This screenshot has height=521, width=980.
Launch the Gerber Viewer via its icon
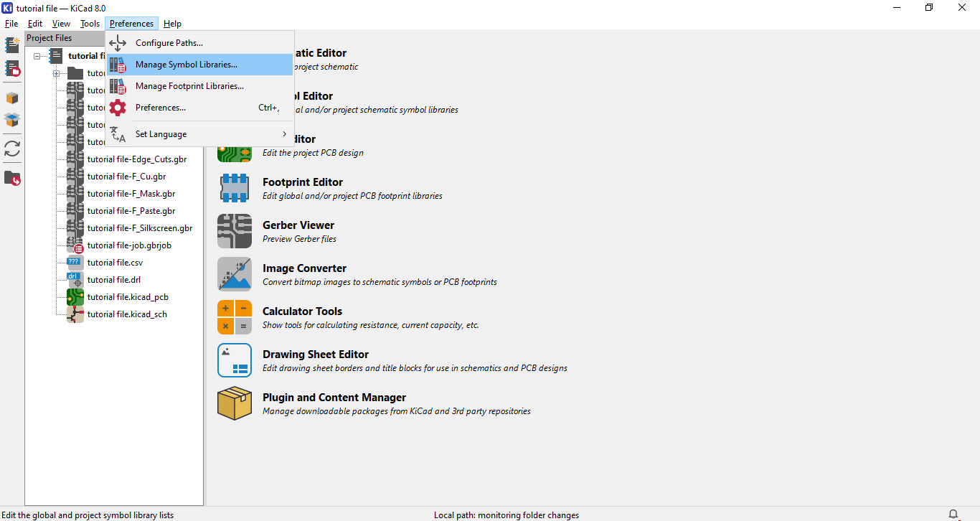(x=235, y=231)
